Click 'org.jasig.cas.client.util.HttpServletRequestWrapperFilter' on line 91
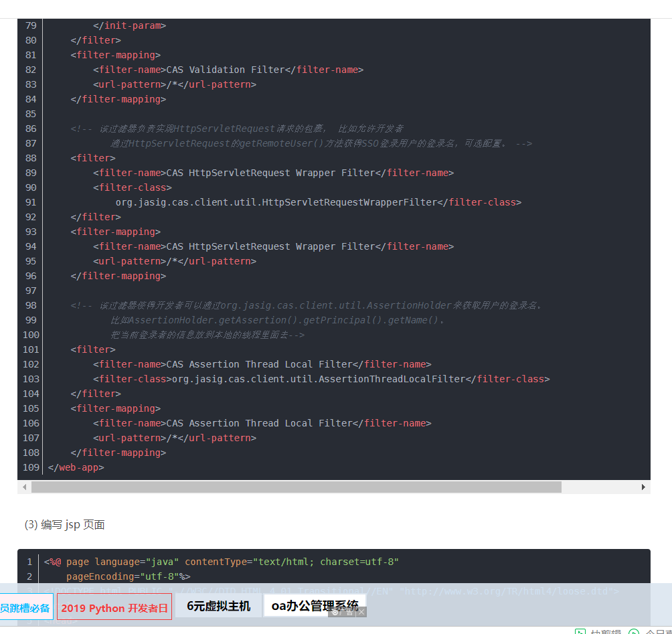 276,202
